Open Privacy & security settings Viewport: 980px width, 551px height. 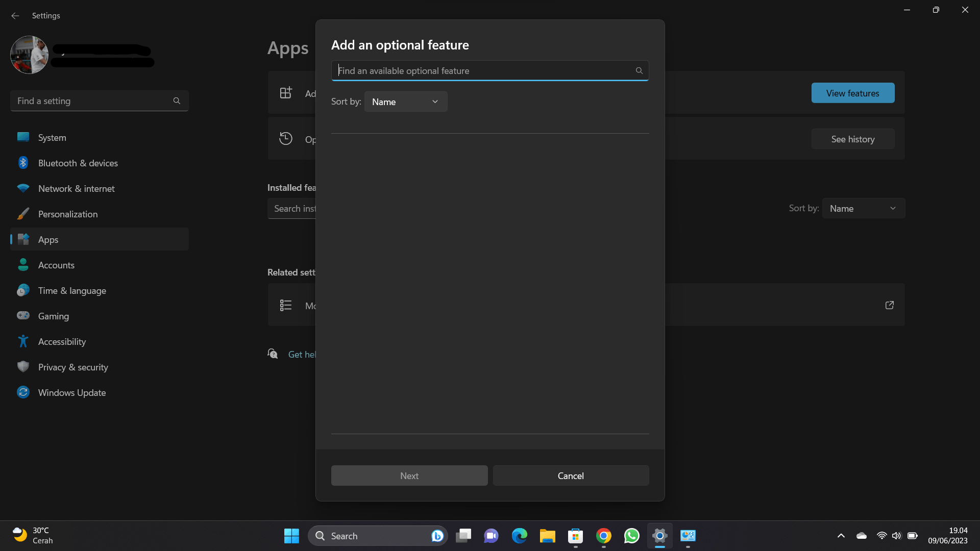[72, 367]
